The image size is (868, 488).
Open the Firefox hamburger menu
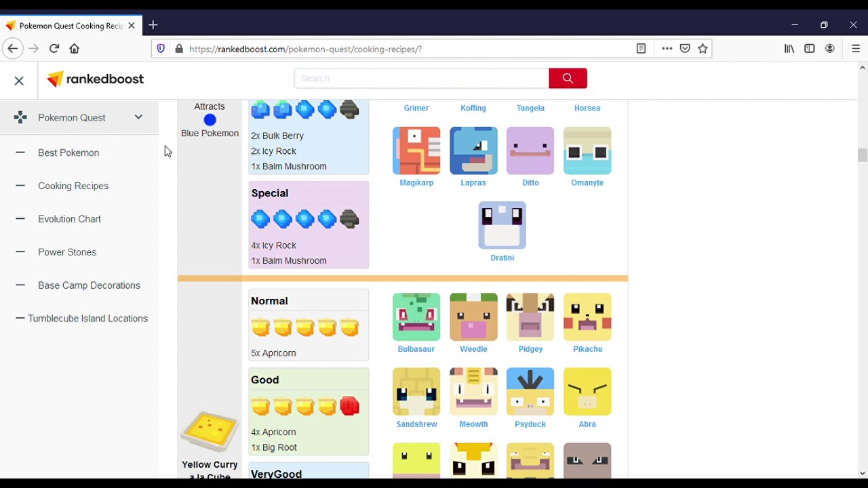coord(856,49)
